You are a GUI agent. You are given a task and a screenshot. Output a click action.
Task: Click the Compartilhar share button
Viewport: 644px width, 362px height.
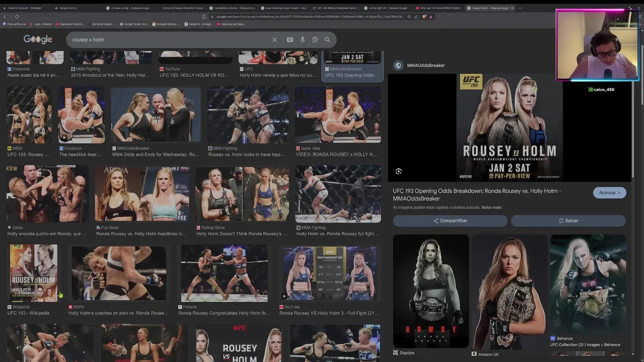pos(450,221)
